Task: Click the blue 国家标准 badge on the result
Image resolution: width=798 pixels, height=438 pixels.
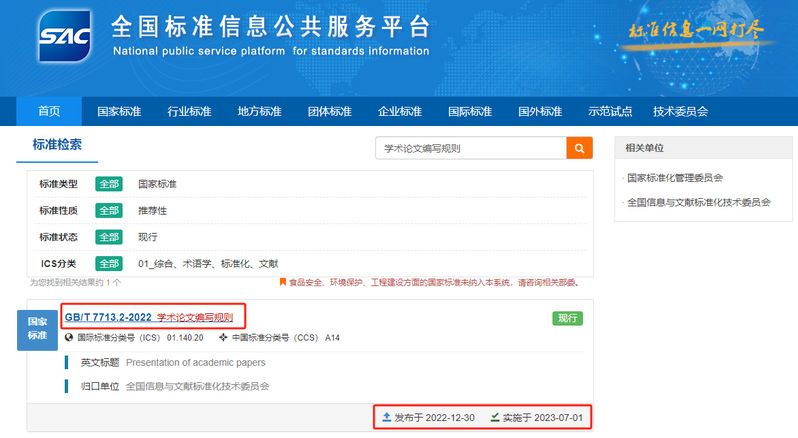Action: point(37,329)
